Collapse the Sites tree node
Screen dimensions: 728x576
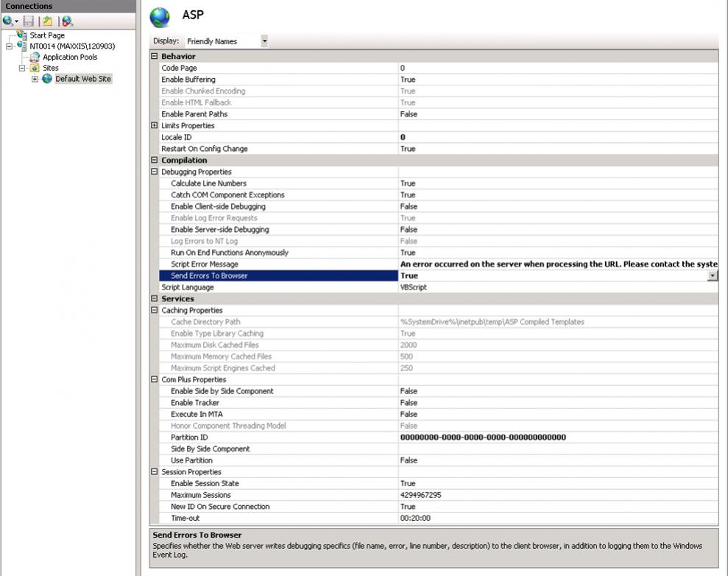click(x=22, y=68)
